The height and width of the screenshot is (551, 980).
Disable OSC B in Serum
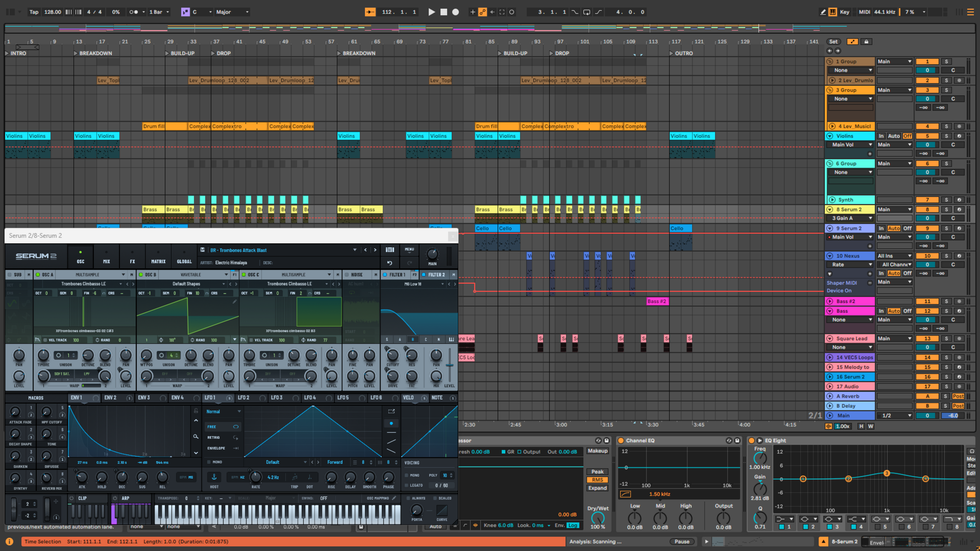click(x=141, y=275)
